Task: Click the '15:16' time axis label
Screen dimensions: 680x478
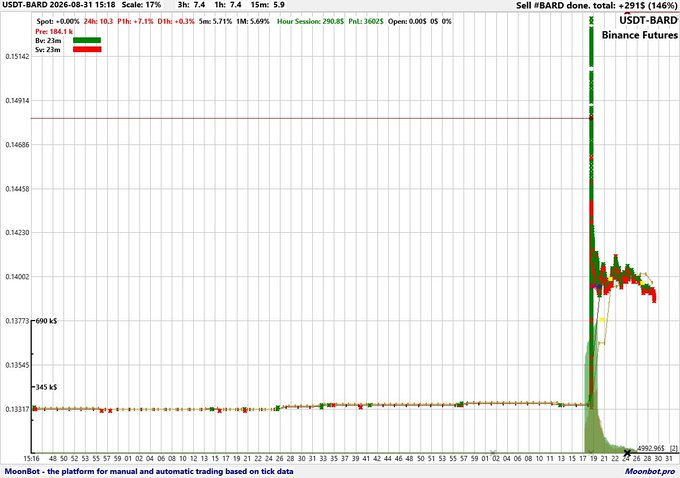Action: point(32,458)
